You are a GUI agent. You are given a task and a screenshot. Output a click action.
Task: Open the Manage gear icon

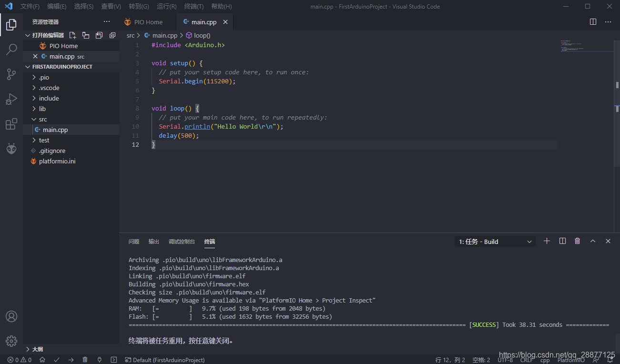click(x=11, y=341)
